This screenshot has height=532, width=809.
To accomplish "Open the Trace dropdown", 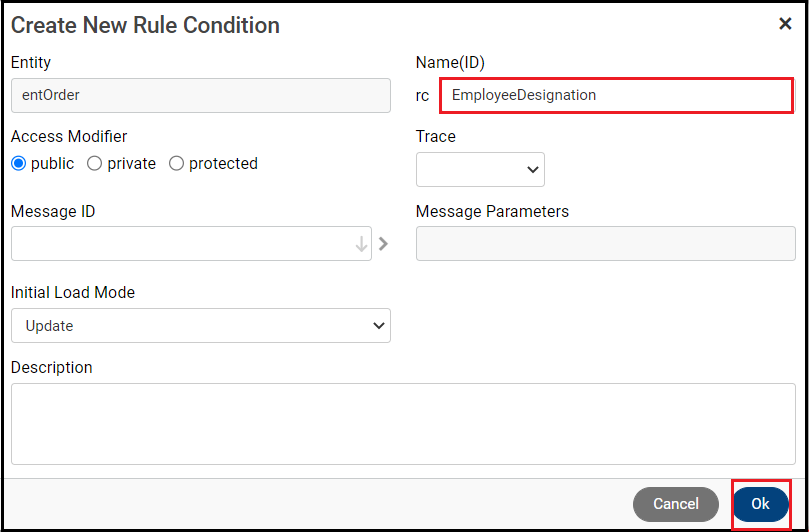I will (x=480, y=170).
